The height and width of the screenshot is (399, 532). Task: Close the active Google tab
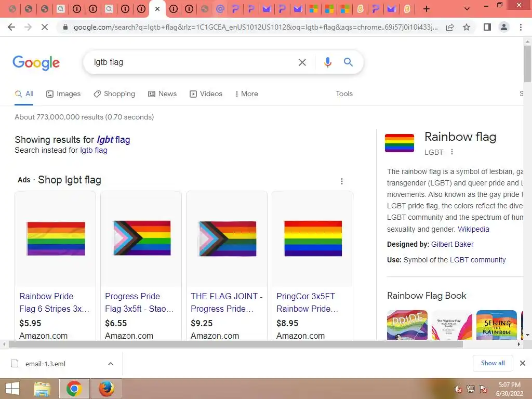(157, 9)
